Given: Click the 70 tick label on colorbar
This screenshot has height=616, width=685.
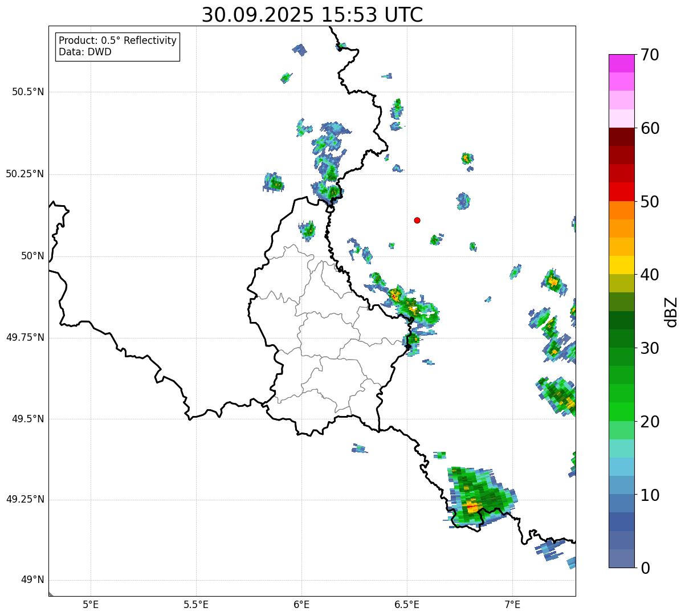Looking at the screenshot, I should [x=650, y=55].
